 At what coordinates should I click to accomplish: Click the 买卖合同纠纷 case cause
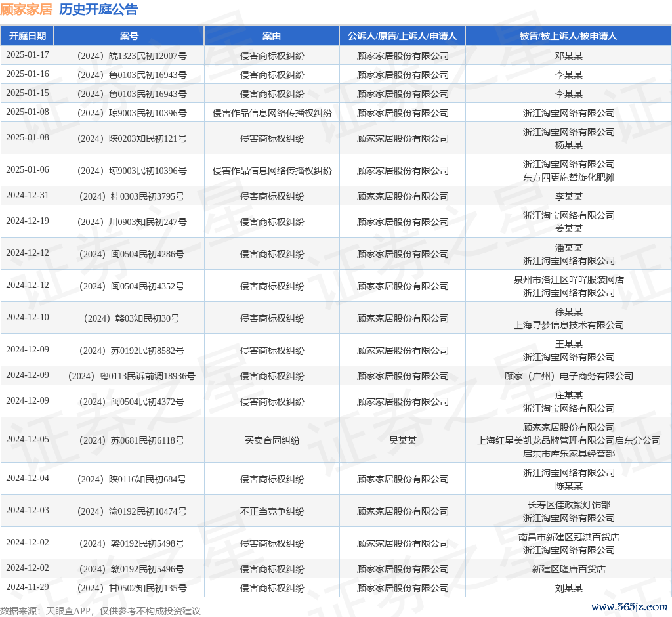(272, 440)
